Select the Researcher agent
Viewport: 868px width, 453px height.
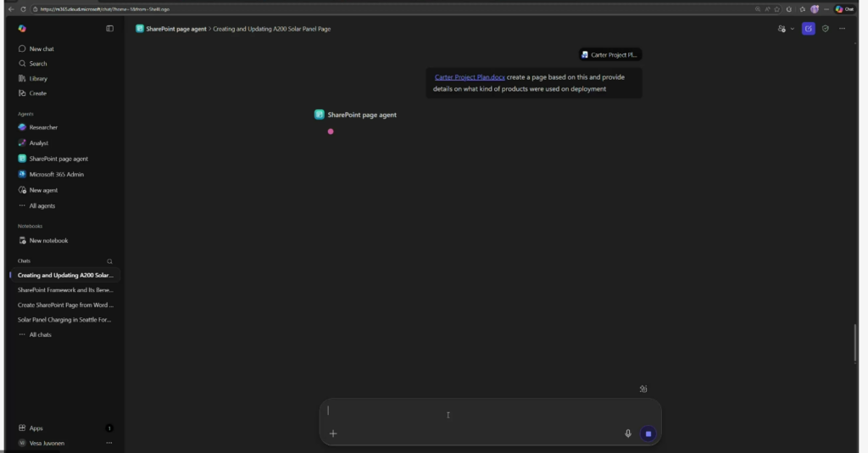click(38, 127)
